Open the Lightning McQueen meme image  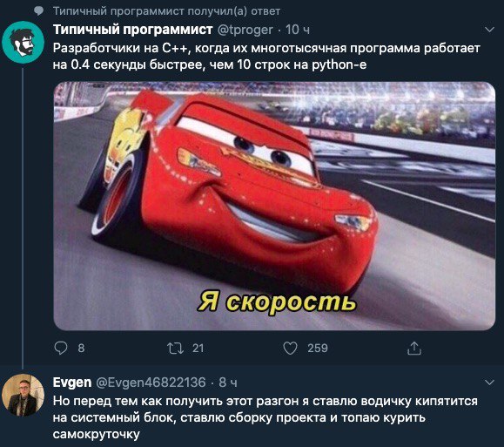274,206
